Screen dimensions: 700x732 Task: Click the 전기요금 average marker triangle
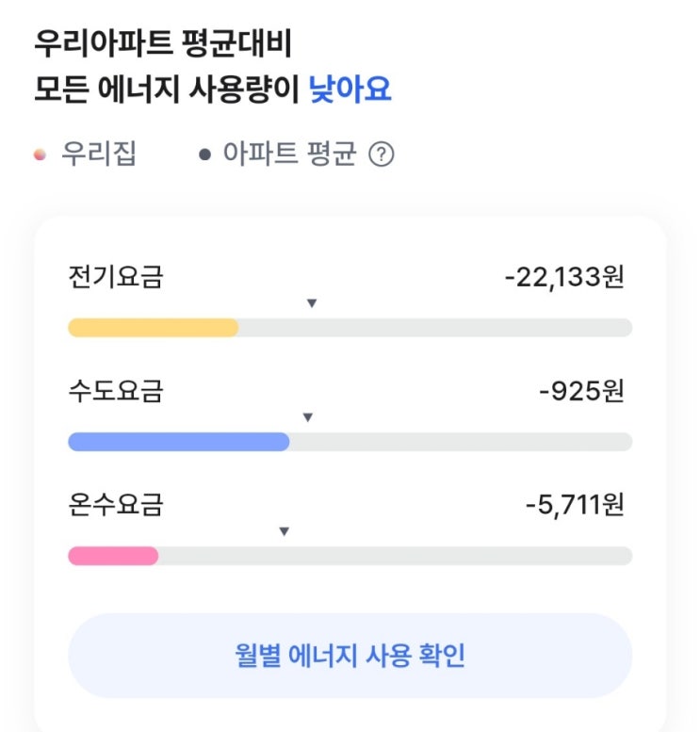pyautogui.click(x=312, y=303)
